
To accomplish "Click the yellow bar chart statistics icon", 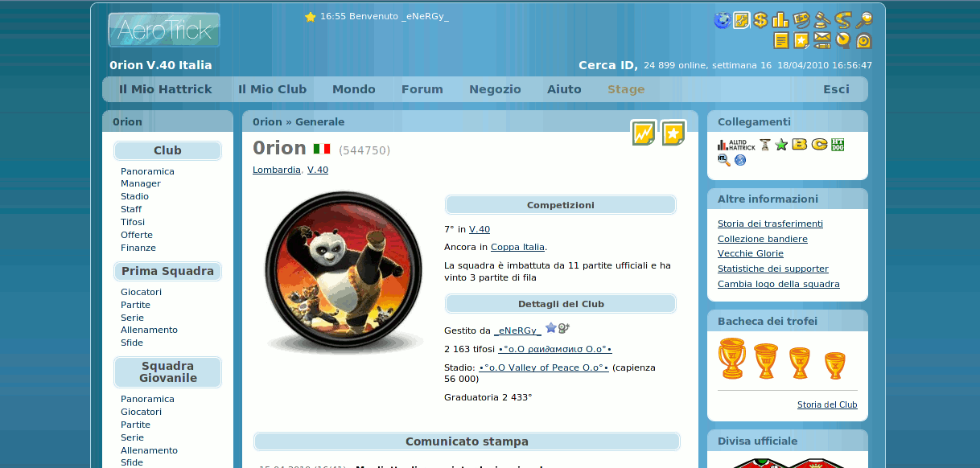I will [x=780, y=20].
